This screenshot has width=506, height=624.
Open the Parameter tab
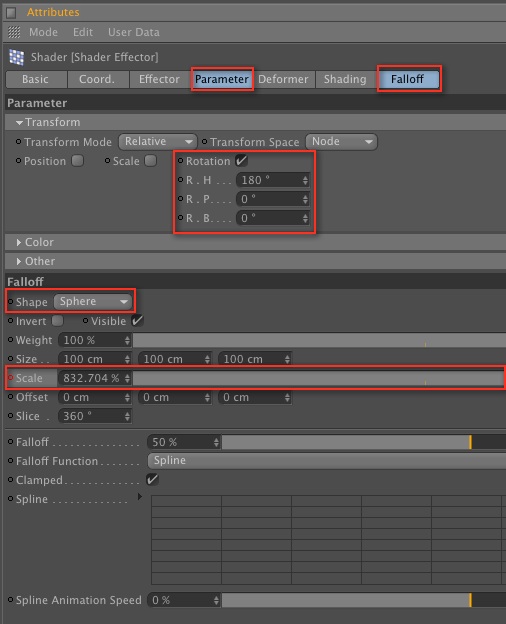point(222,79)
